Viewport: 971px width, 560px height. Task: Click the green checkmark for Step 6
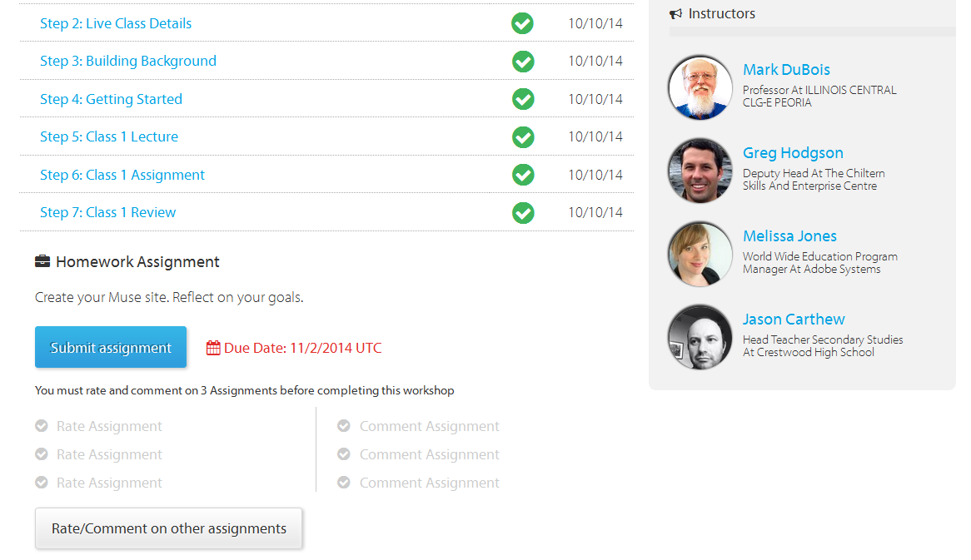click(x=523, y=175)
